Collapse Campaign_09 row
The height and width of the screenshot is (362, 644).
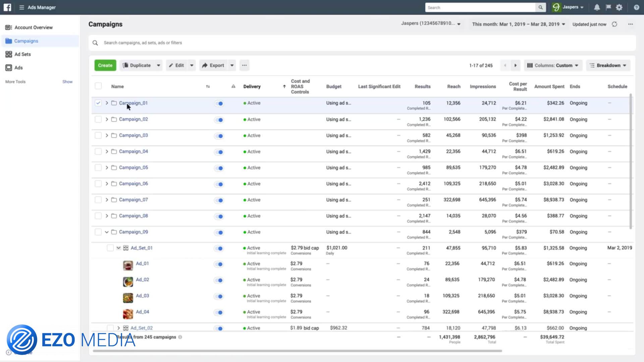(x=107, y=232)
